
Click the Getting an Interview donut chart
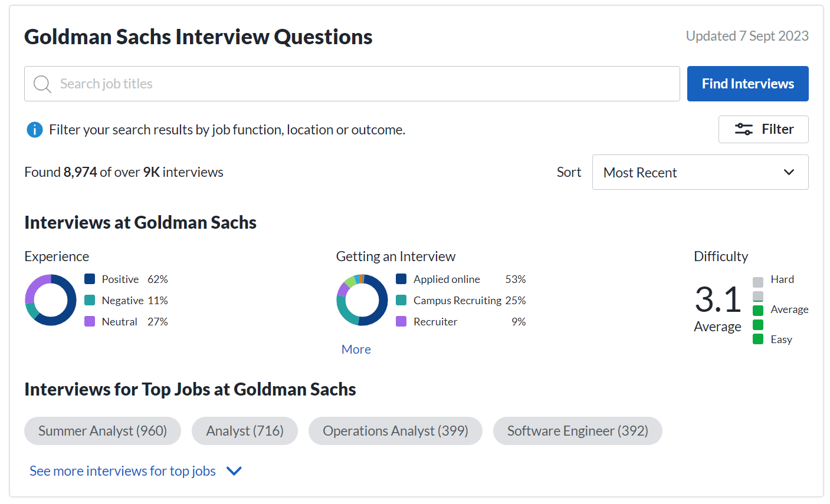point(362,300)
